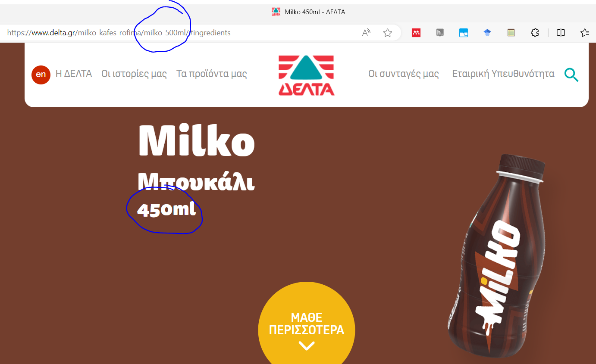The image size is (596, 364).
Task: Expand 'ΜΑΘΕ ΠΕΡΙΣΣΟΤΕΡΑ' yellow chevron button
Action: (307, 330)
